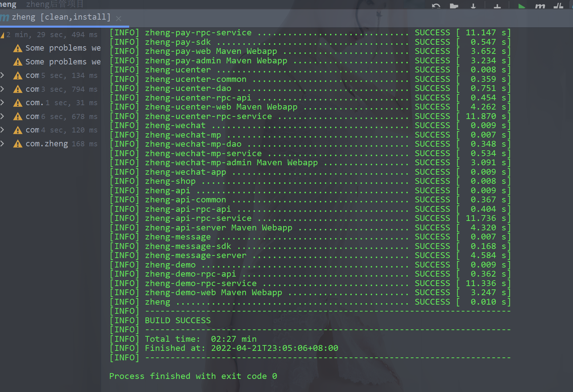Select the zheng [clean,install] run tab
This screenshot has width=573, height=392.
pos(61,17)
